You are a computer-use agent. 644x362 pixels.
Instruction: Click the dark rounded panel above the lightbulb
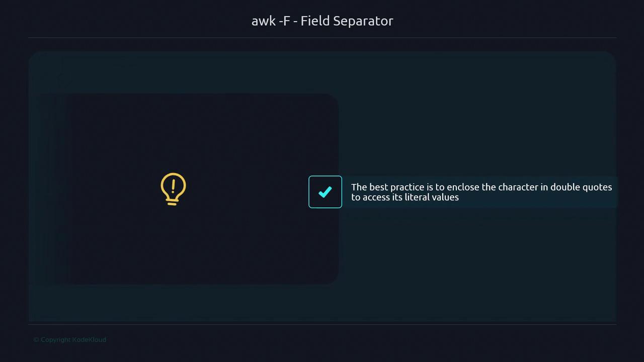click(201, 131)
